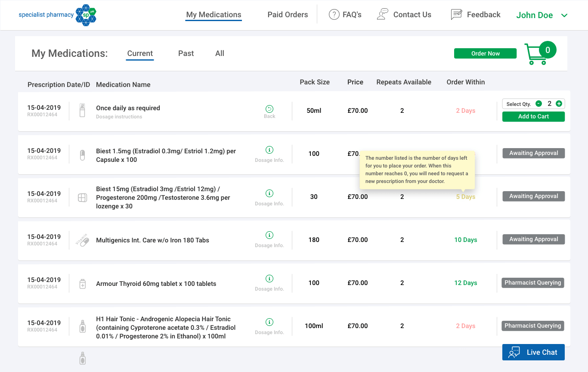Click Awaiting Approval badge for Biest 1.5mg

tap(533, 153)
